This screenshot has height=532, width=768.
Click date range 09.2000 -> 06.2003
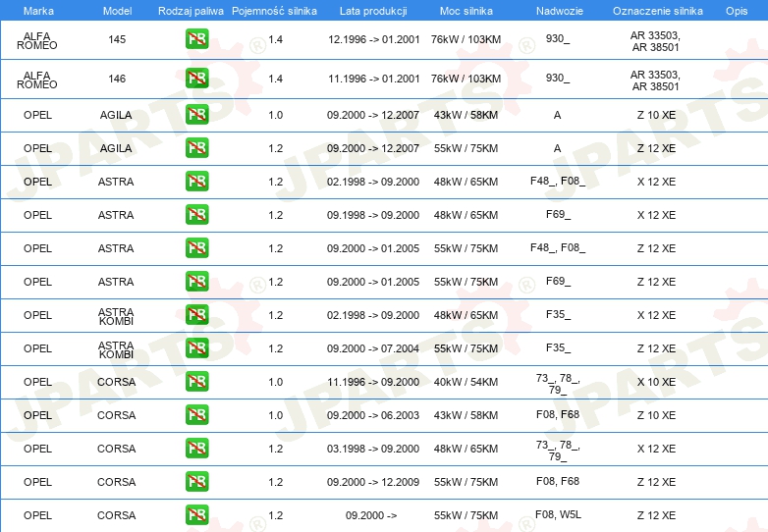pyautogui.click(x=373, y=415)
